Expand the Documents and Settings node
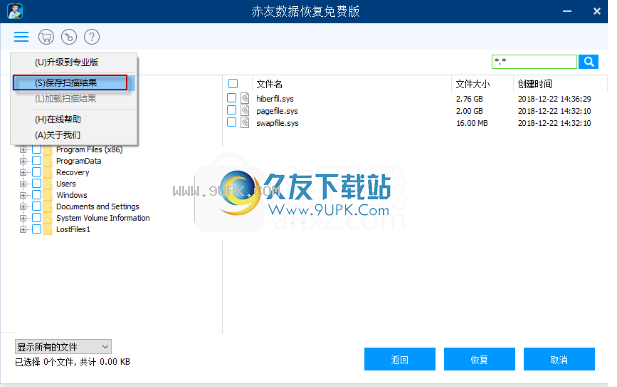Viewport: 617px width, 387px height. tap(23, 207)
